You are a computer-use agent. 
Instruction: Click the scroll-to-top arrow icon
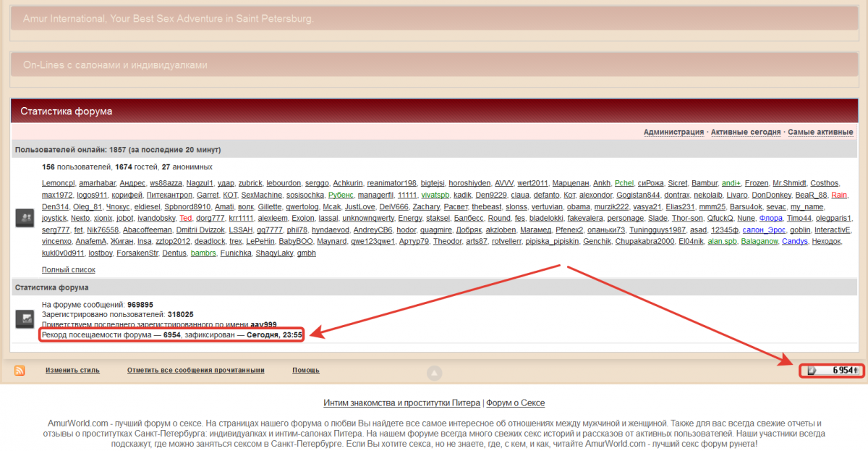[x=433, y=374]
